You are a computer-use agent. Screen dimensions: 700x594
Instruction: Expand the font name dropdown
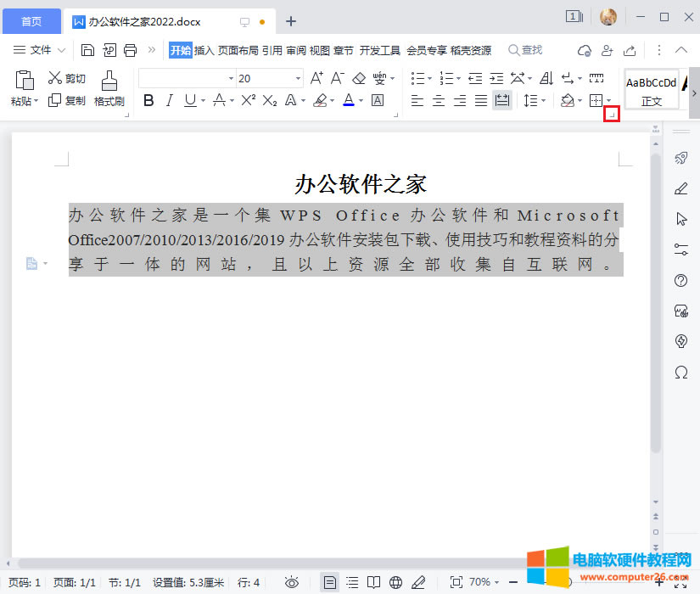(231, 78)
